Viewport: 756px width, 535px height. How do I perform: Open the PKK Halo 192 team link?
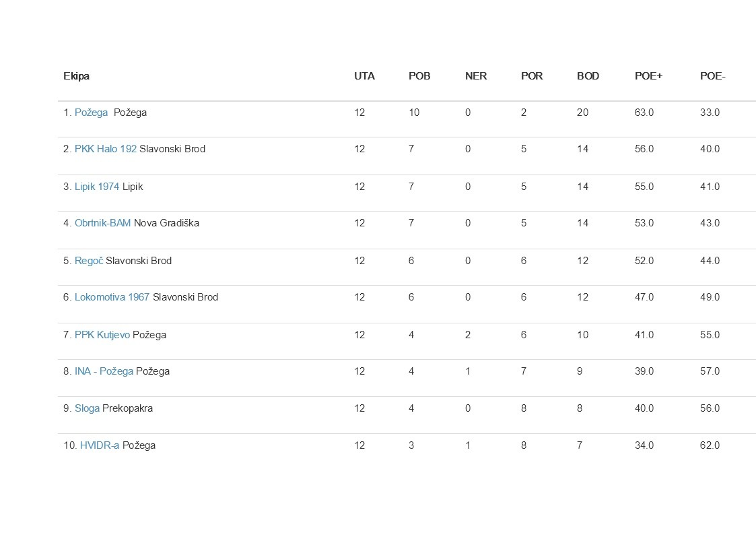pyautogui.click(x=105, y=149)
